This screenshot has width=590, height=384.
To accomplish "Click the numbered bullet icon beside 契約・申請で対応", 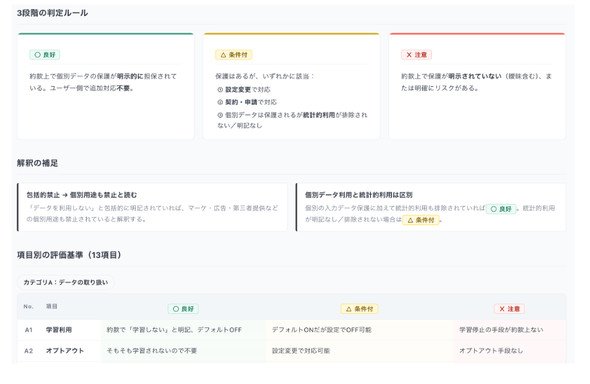I will tap(220, 102).
